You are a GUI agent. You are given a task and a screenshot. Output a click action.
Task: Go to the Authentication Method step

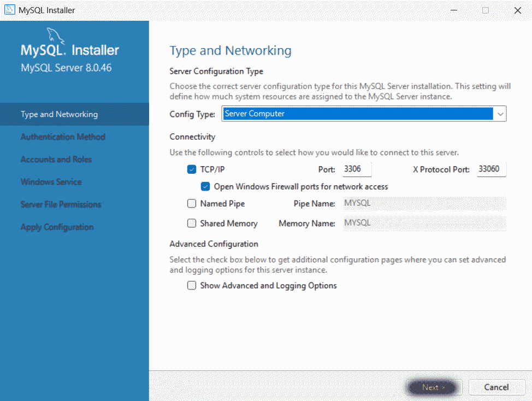(x=63, y=137)
